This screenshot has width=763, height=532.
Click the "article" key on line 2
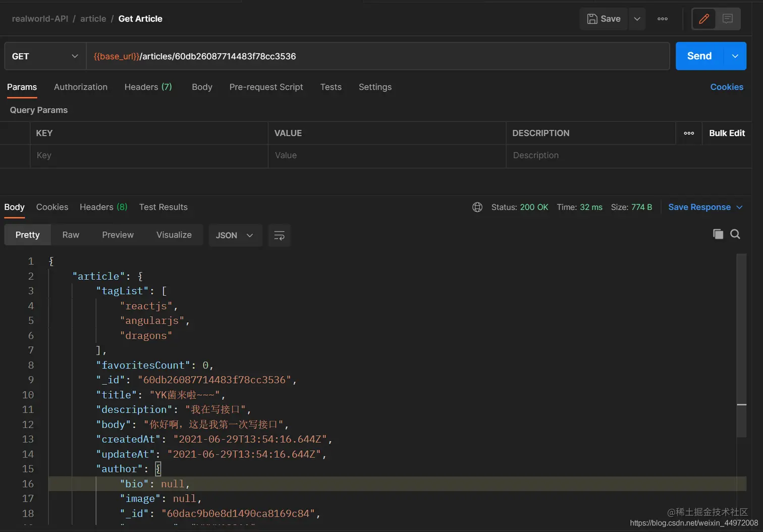click(x=98, y=276)
